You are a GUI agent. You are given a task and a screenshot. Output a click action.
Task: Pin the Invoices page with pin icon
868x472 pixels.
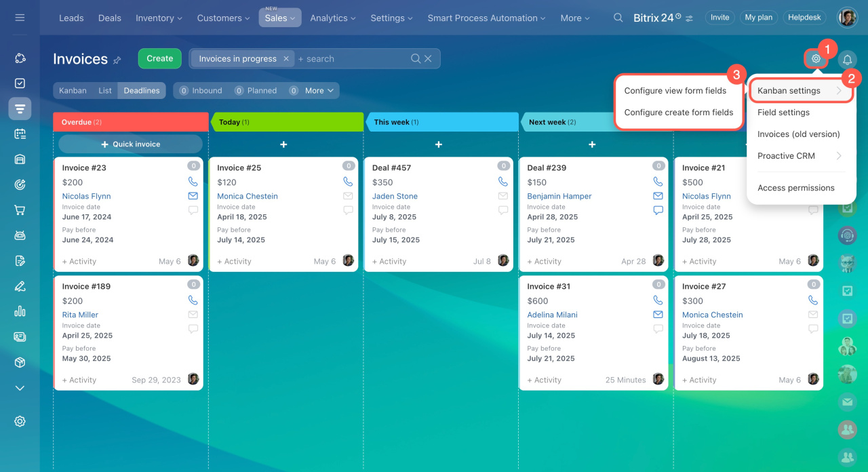click(117, 60)
